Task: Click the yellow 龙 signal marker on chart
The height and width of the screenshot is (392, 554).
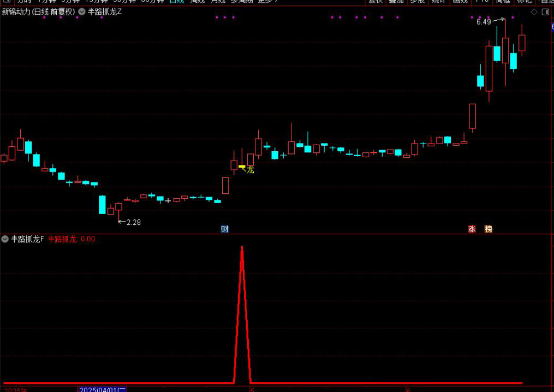Action: 250,170
